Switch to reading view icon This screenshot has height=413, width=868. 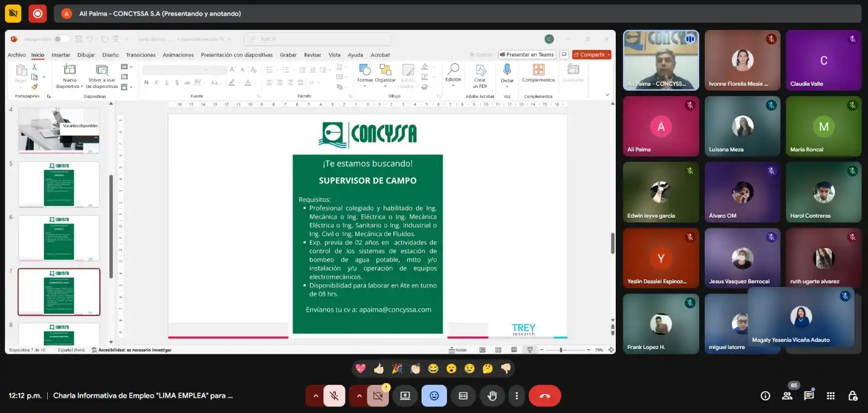pyautogui.click(x=514, y=350)
